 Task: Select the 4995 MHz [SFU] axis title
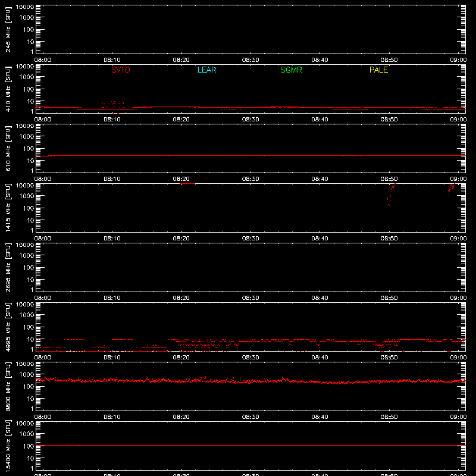[x=8, y=327]
